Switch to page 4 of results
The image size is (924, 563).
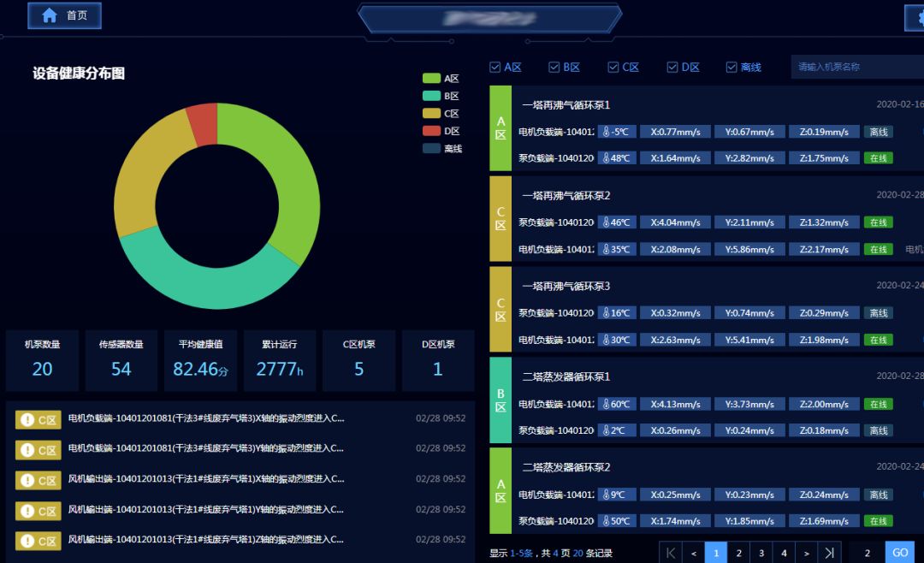point(784,553)
